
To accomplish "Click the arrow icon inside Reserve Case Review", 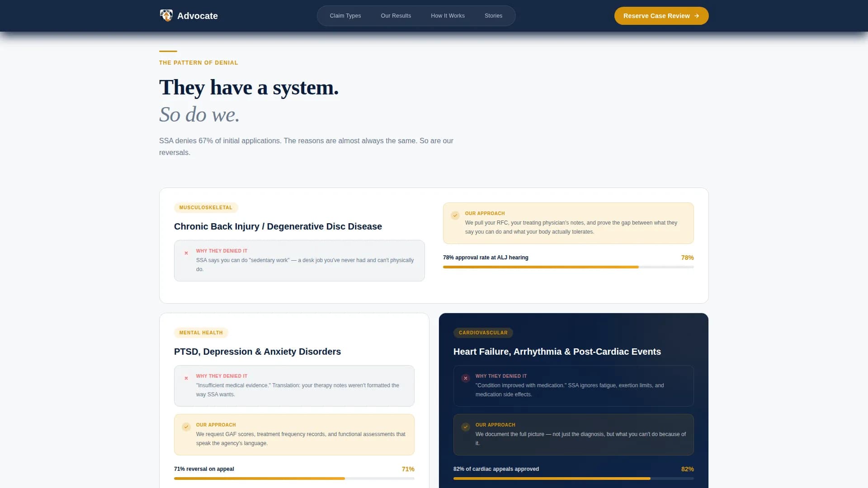I will point(696,15).
